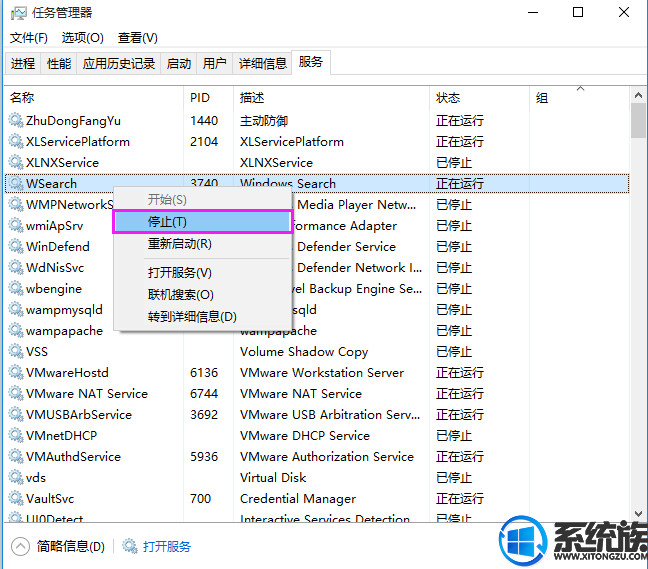
Task: Select the Credential Manager description cell
Action: (x=298, y=499)
